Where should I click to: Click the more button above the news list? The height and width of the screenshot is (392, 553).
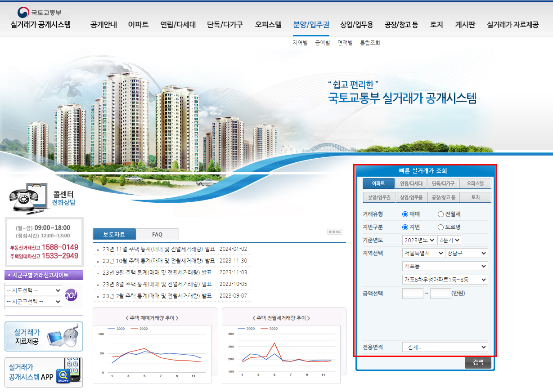tap(334, 231)
